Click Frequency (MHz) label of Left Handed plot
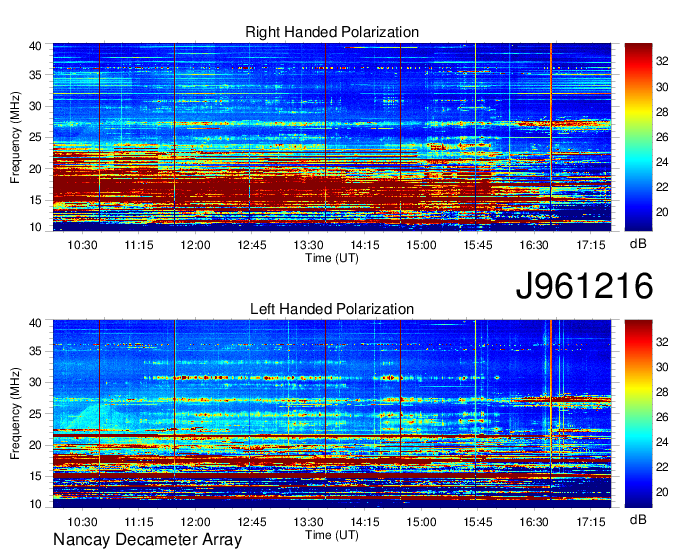 click(x=16, y=414)
